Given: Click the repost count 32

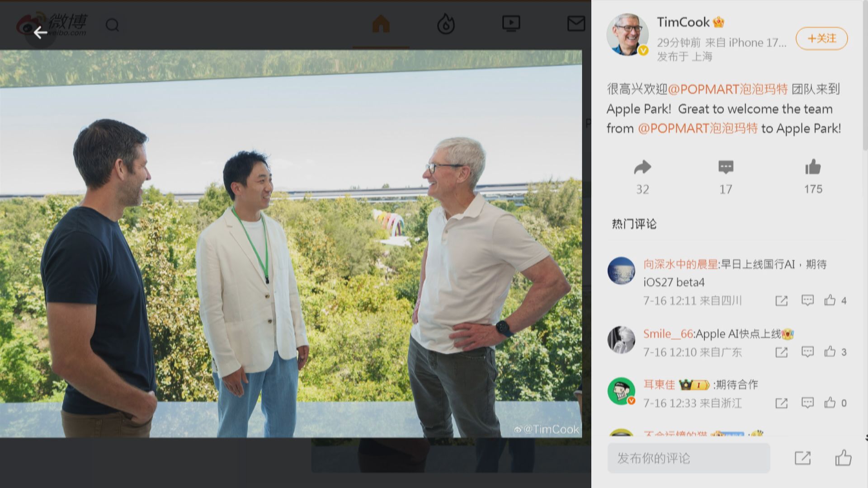Looking at the screenshot, I should click(x=642, y=189).
